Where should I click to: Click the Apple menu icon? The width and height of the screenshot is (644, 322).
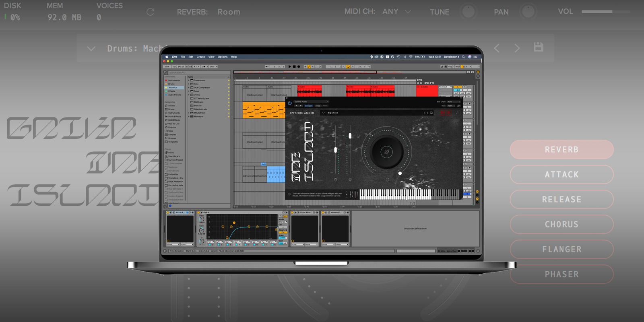coord(167,57)
